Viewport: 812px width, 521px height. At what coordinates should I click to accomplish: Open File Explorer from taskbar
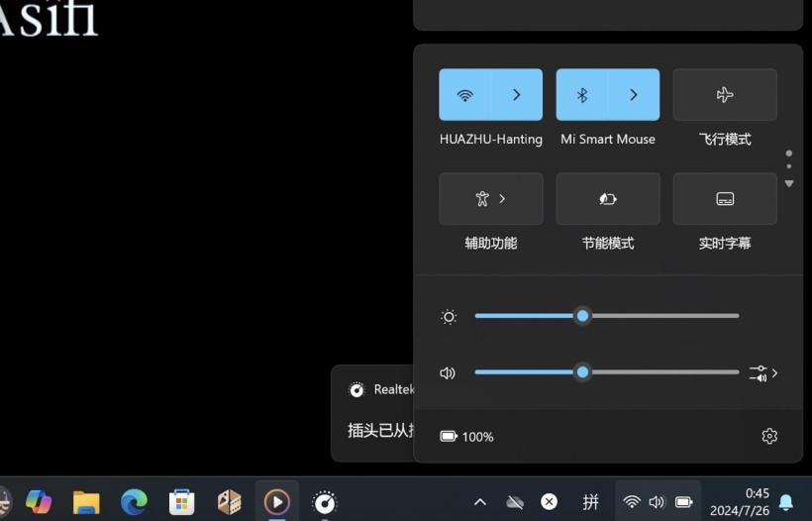pyautogui.click(x=86, y=502)
